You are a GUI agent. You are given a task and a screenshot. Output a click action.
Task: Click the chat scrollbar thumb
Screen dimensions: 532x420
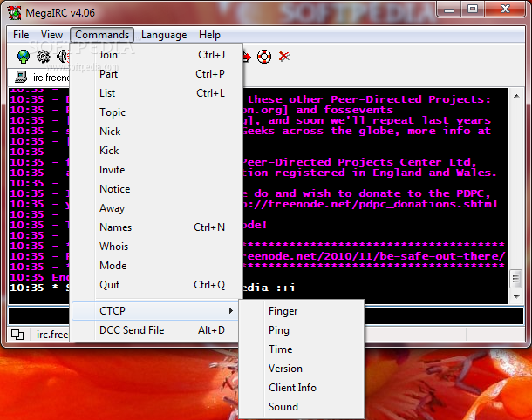[x=516, y=278]
